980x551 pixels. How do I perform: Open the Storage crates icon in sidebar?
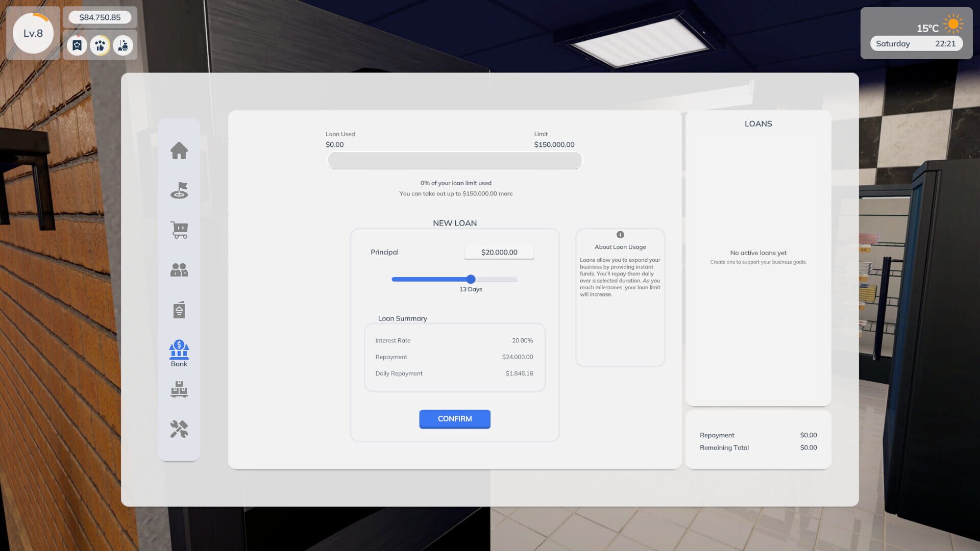pos(179,390)
